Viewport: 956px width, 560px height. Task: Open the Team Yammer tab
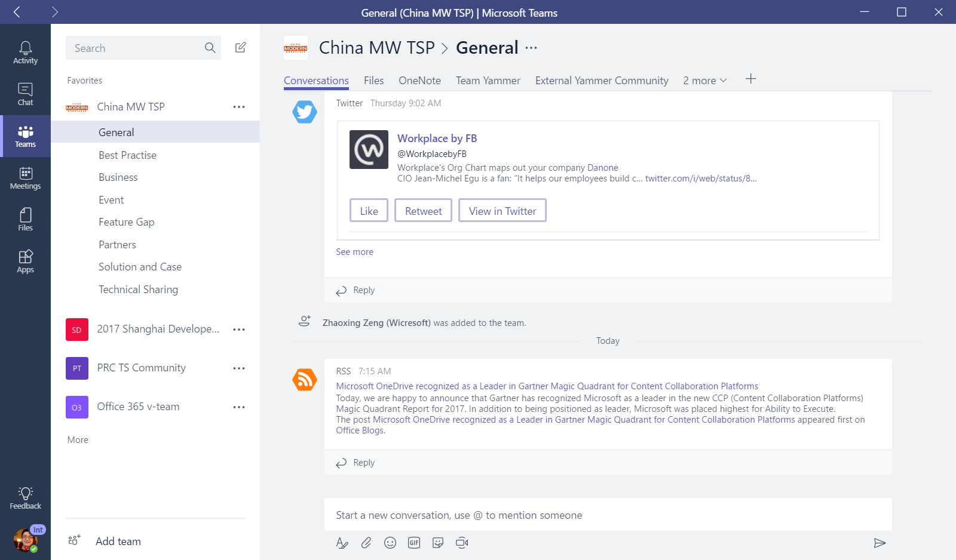[488, 80]
